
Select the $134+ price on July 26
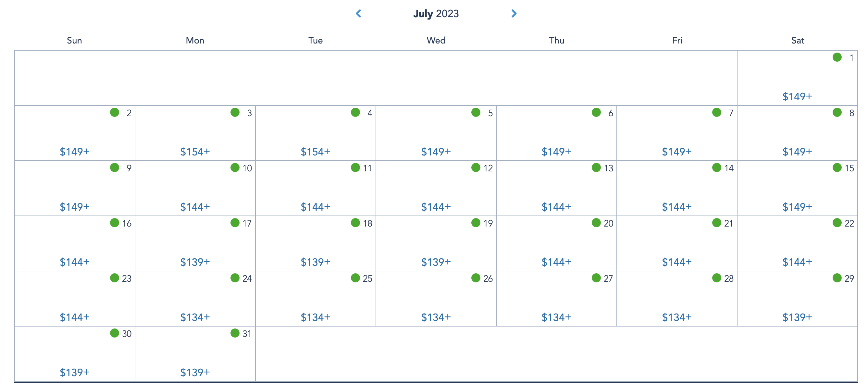click(436, 317)
